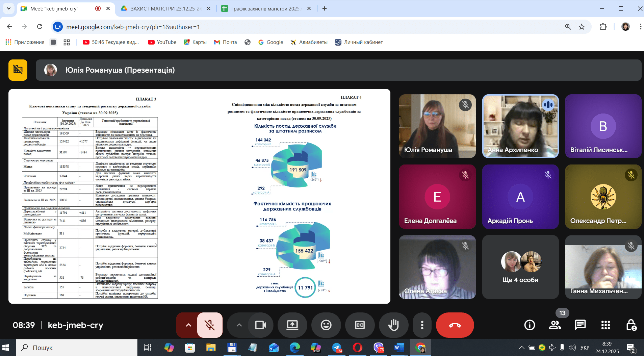The width and height of the screenshot is (644, 356).
Task: Open the people participants list
Action: coord(555,325)
